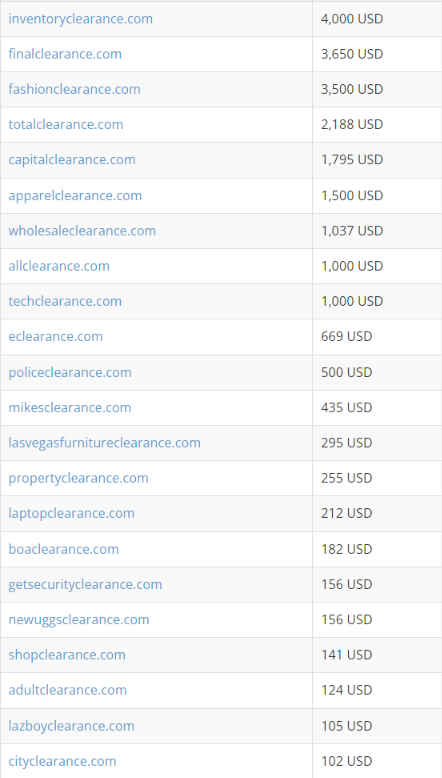Viewport: 442px width, 778px height.
Task: Open getsecurityclearance.com link
Action: [x=85, y=584]
